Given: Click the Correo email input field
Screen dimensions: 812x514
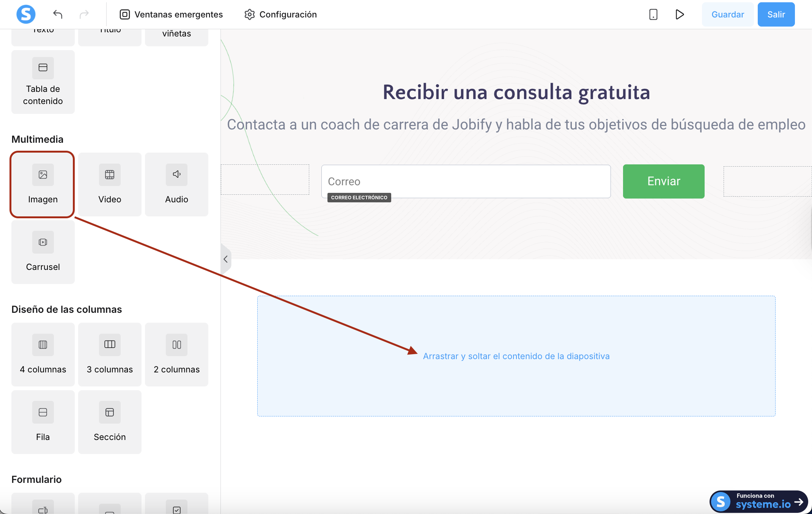Looking at the screenshot, I should [x=466, y=181].
